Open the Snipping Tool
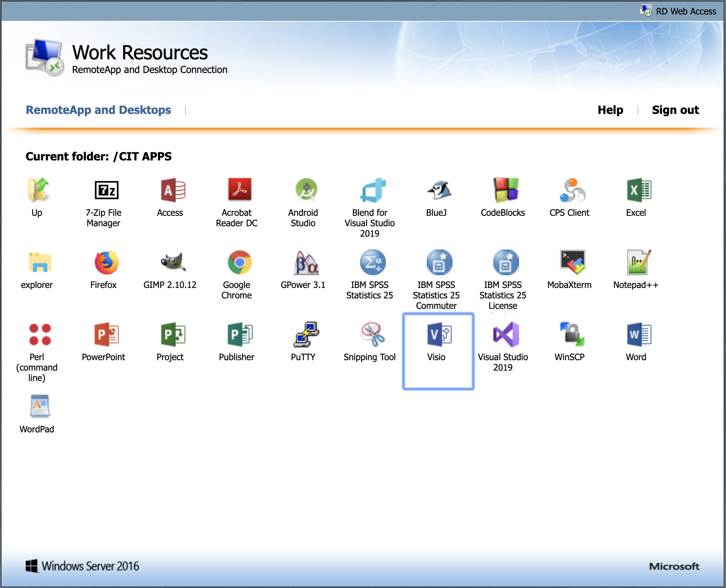726x588 pixels. (370, 342)
